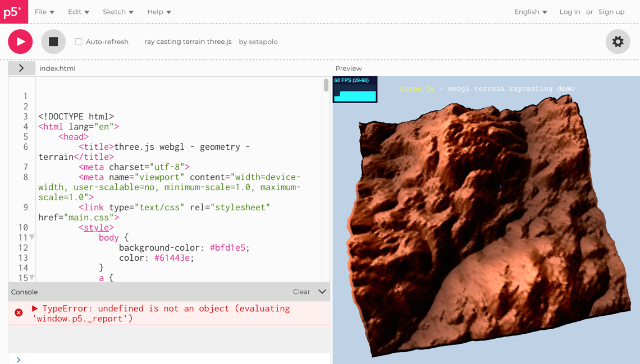
Task: Toggle the FPS stats panel
Action: pos(355,90)
